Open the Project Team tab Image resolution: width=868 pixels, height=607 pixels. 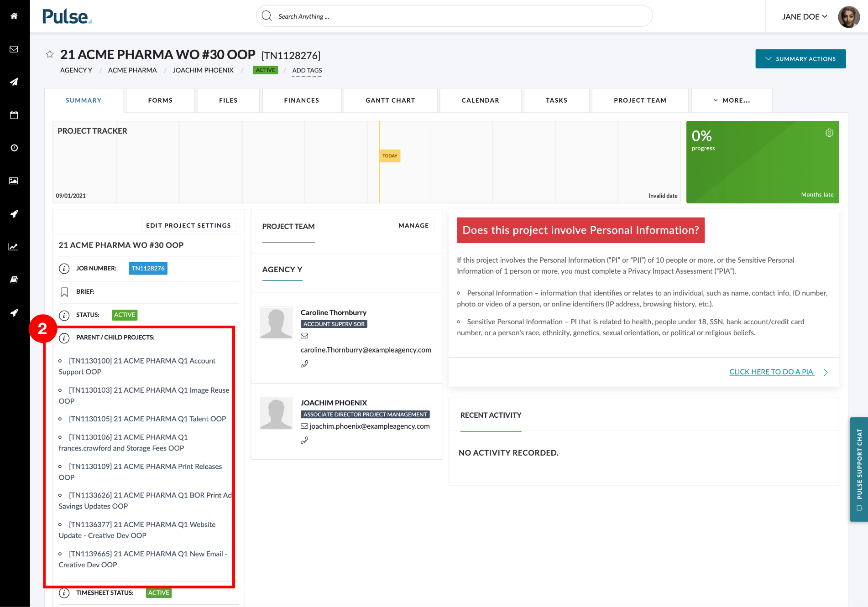point(640,100)
